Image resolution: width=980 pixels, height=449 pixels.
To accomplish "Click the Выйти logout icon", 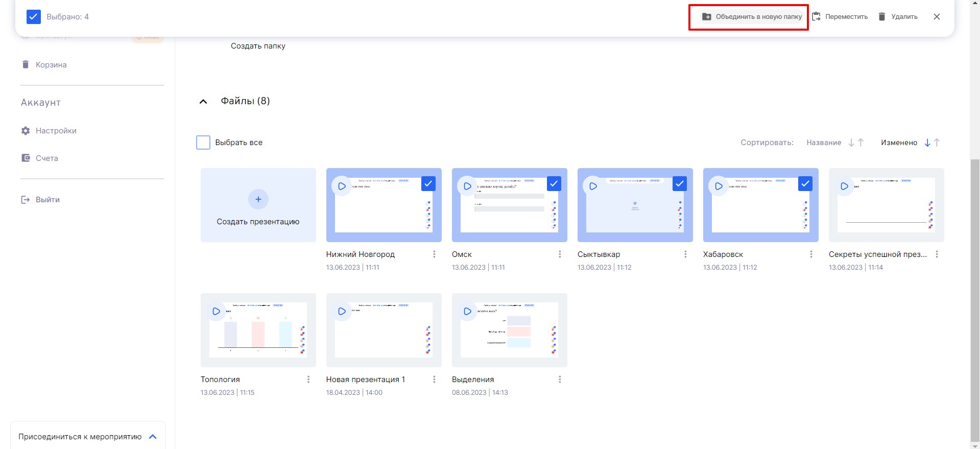I will 25,200.
